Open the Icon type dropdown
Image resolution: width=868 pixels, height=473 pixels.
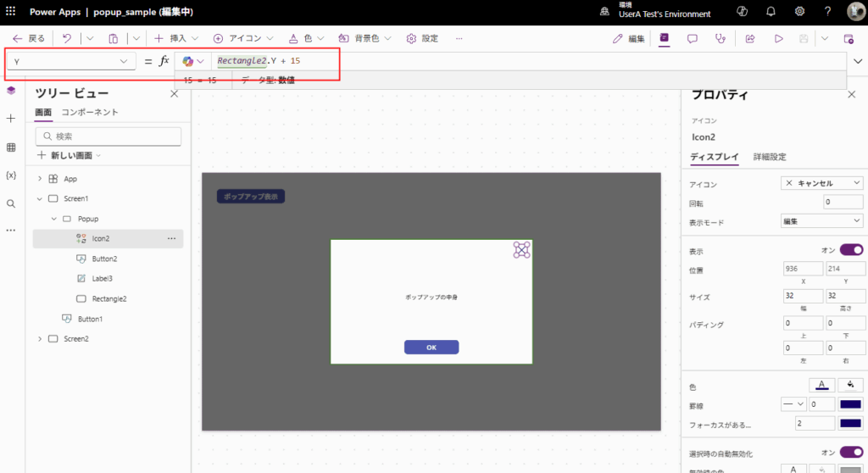point(822,183)
